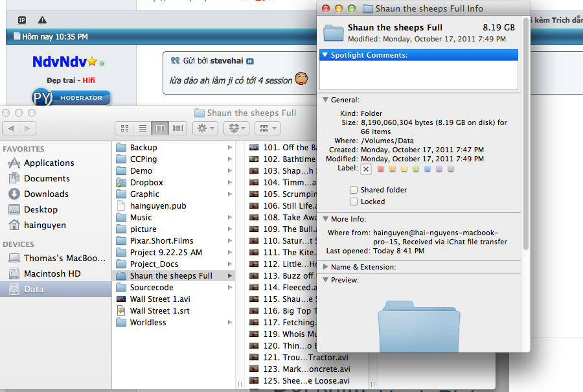
Task: Expand the Name & Extension section
Action: coord(325,267)
